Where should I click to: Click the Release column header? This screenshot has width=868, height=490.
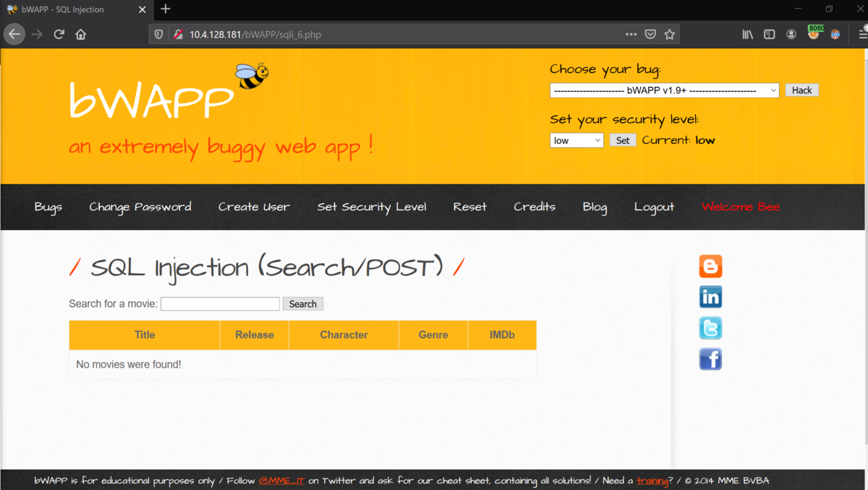click(255, 335)
